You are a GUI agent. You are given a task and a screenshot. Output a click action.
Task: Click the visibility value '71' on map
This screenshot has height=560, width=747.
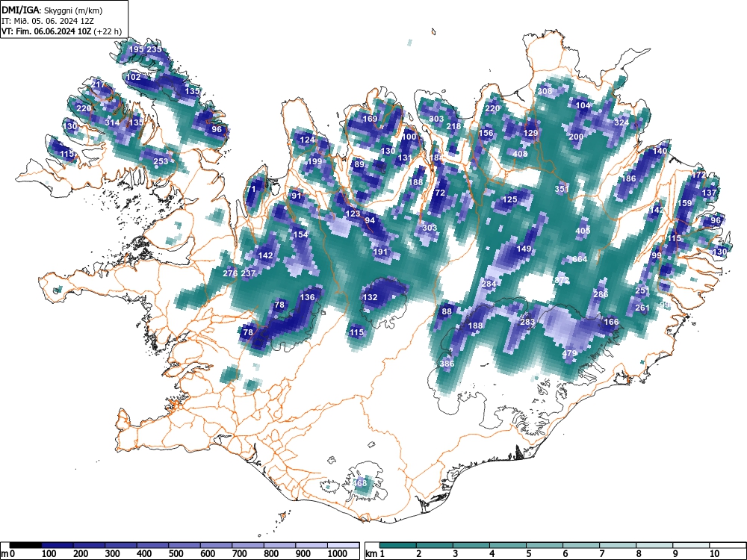251,189
